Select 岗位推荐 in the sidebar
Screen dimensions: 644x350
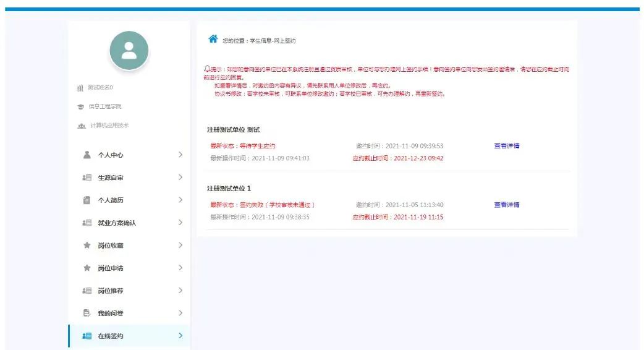click(x=111, y=291)
